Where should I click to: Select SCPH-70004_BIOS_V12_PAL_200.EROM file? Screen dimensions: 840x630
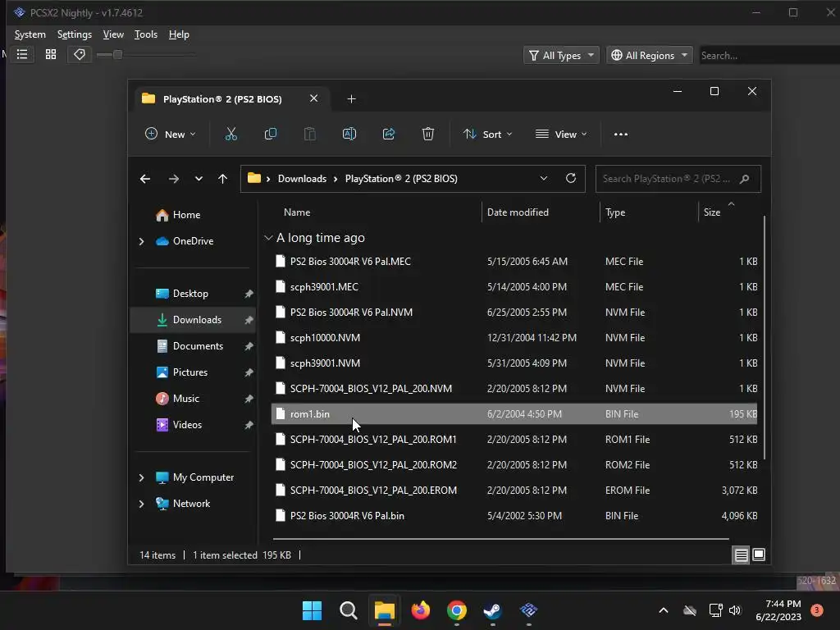pyautogui.click(x=514, y=491)
